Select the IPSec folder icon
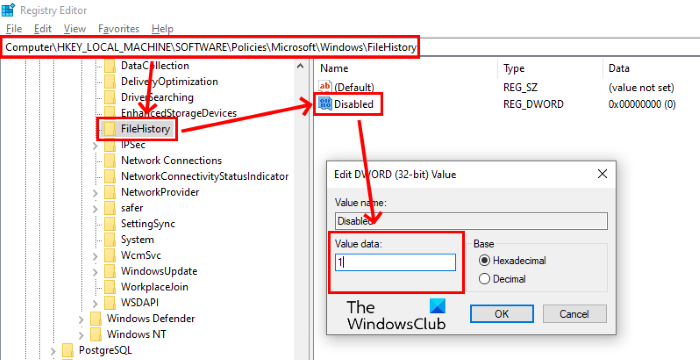Image resolution: width=700 pixels, height=360 pixels. 110,145
